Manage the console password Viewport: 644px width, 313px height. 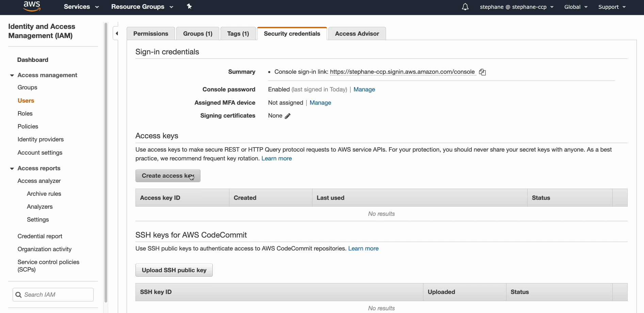tap(364, 89)
